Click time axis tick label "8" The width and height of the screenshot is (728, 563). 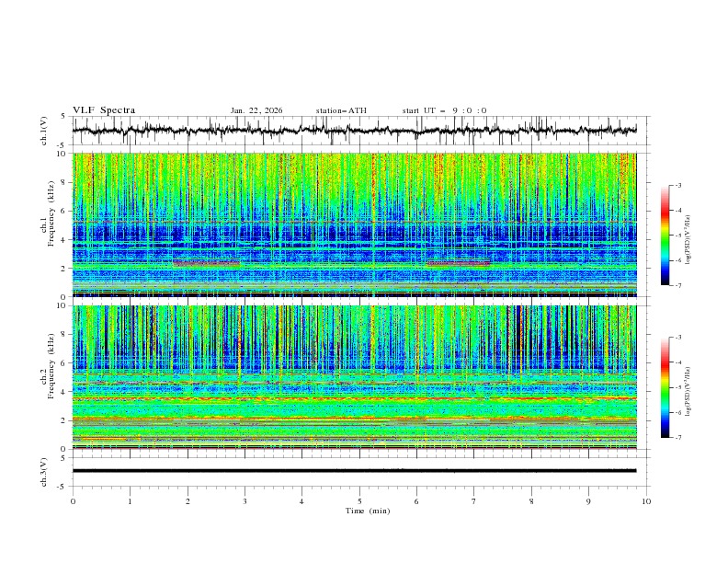point(531,501)
